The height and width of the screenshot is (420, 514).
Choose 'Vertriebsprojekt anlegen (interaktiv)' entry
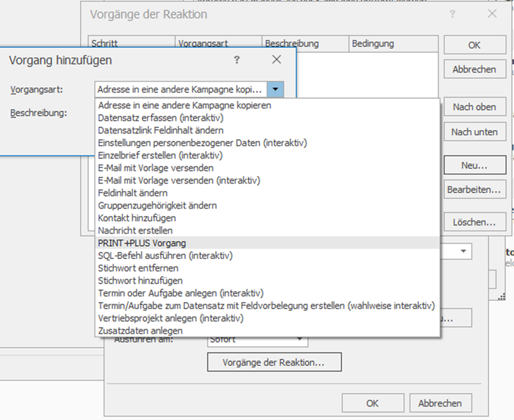click(x=170, y=318)
